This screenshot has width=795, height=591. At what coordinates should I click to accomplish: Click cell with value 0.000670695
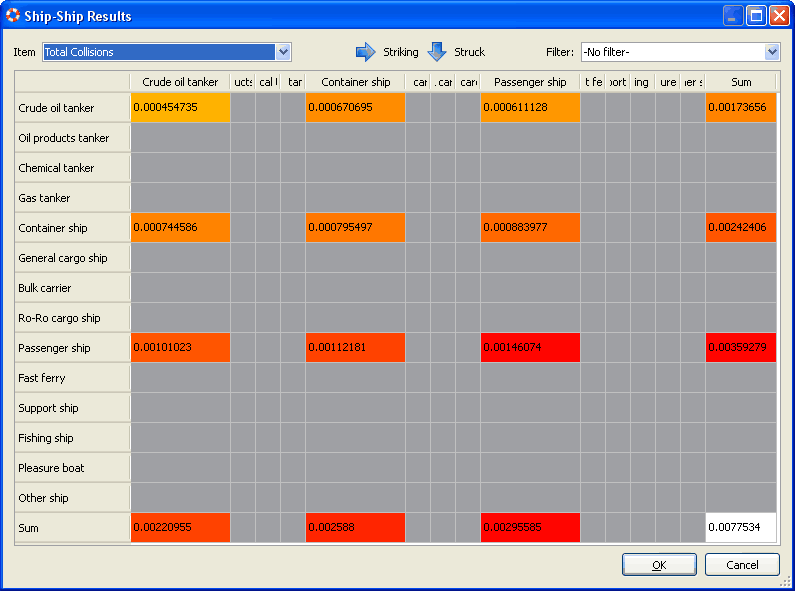click(355, 107)
